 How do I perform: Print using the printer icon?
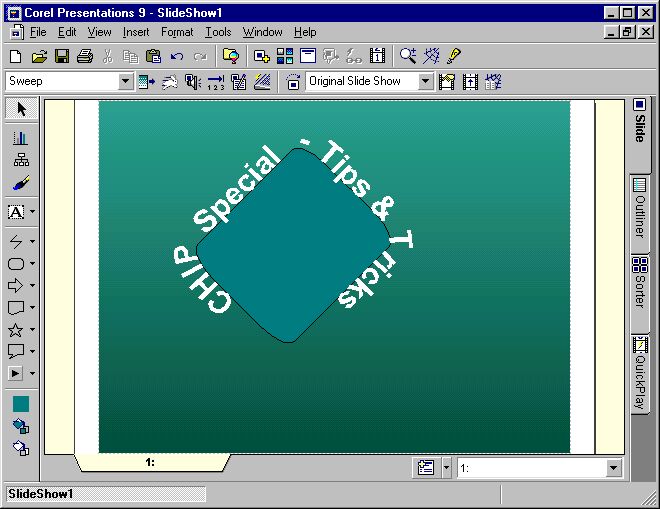pyautogui.click(x=85, y=56)
